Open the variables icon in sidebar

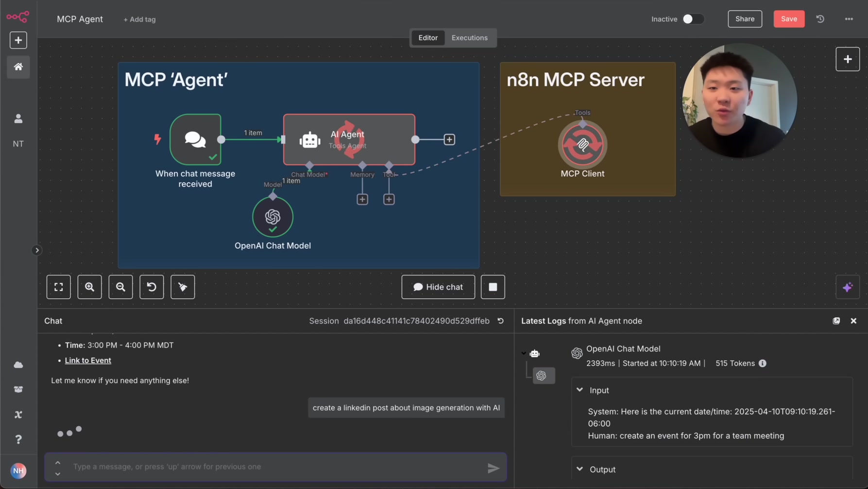(x=18, y=415)
